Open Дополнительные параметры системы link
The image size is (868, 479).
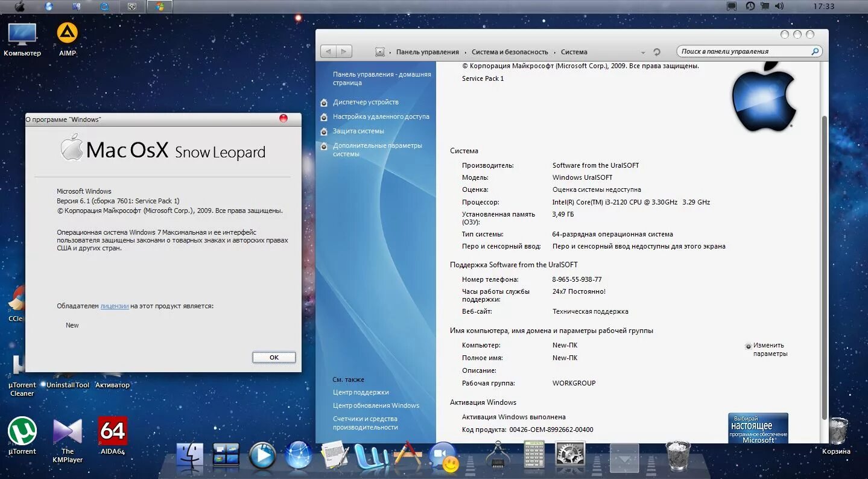tap(378, 150)
